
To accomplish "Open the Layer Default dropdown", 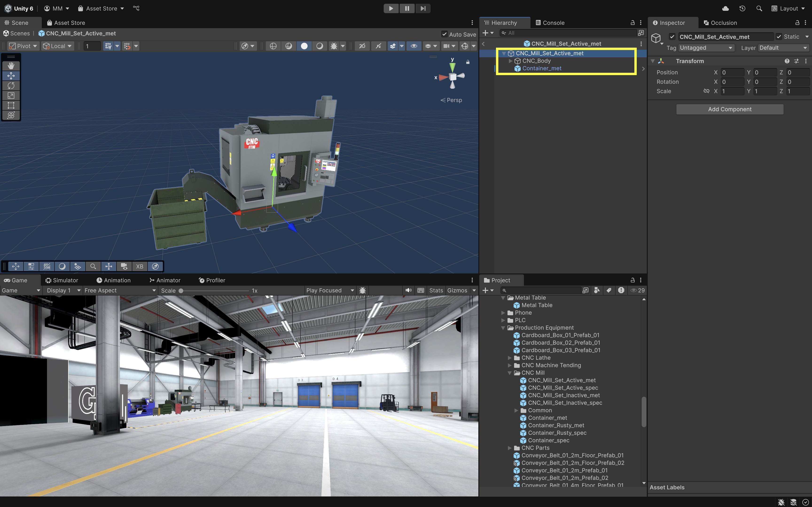I will 783,48.
